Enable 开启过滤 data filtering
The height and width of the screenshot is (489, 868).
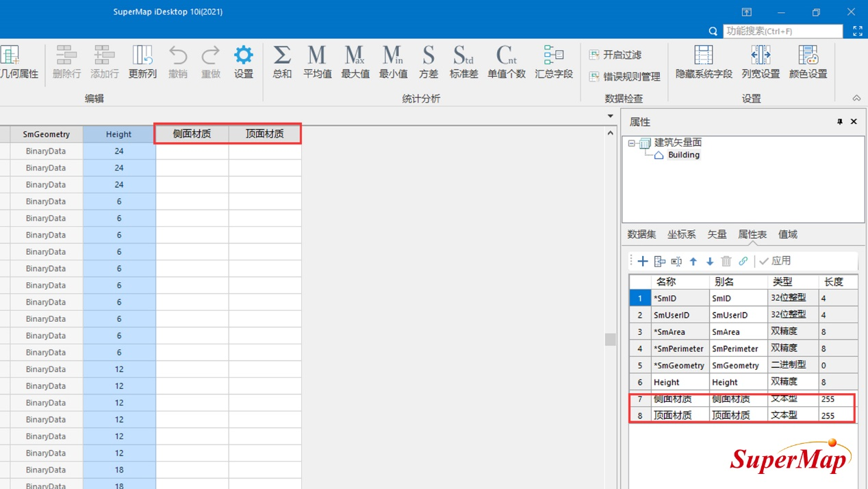pos(615,55)
